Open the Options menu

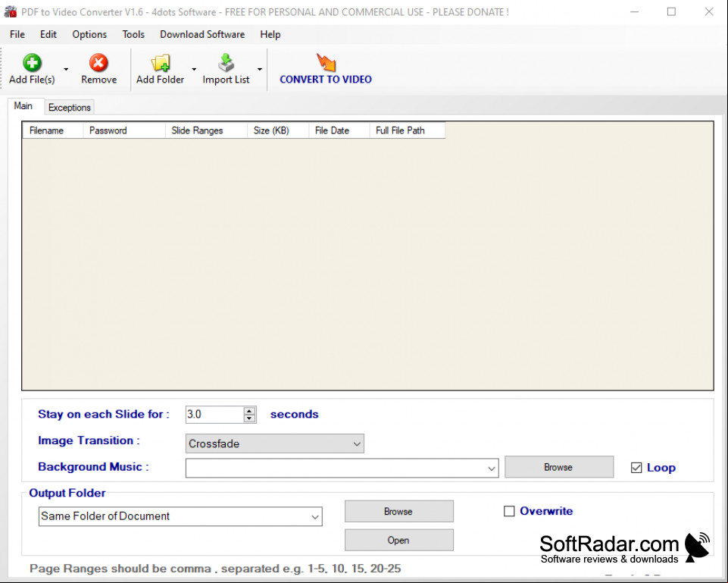pos(89,34)
